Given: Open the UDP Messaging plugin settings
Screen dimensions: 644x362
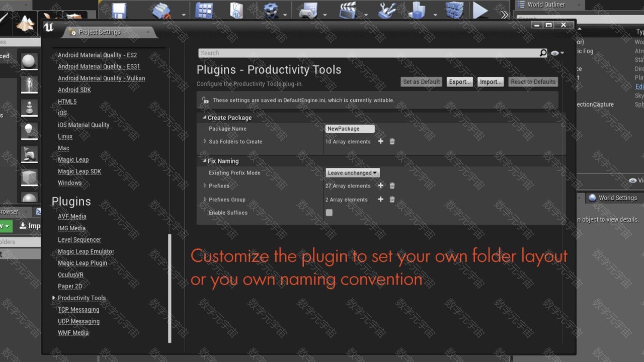Looking at the screenshot, I should point(78,321).
